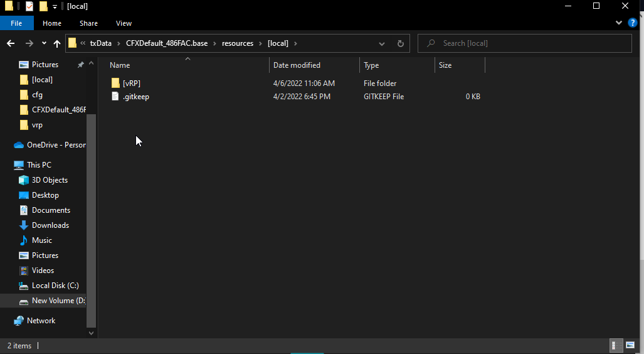Image resolution: width=644 pixels, height=354 pixels.
Task: Open the View ribbon tab
Action: pyautogui.click(x=124, y=23)
